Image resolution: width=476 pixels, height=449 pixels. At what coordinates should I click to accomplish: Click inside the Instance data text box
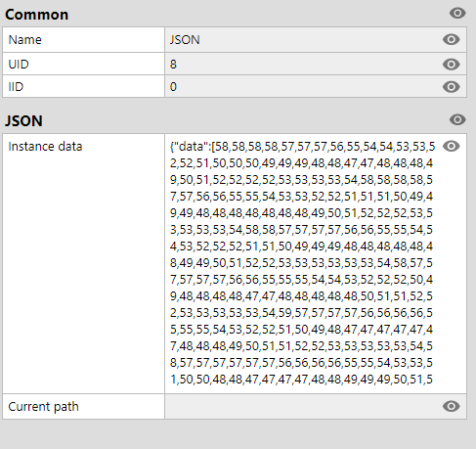click(x=303, y=263)
